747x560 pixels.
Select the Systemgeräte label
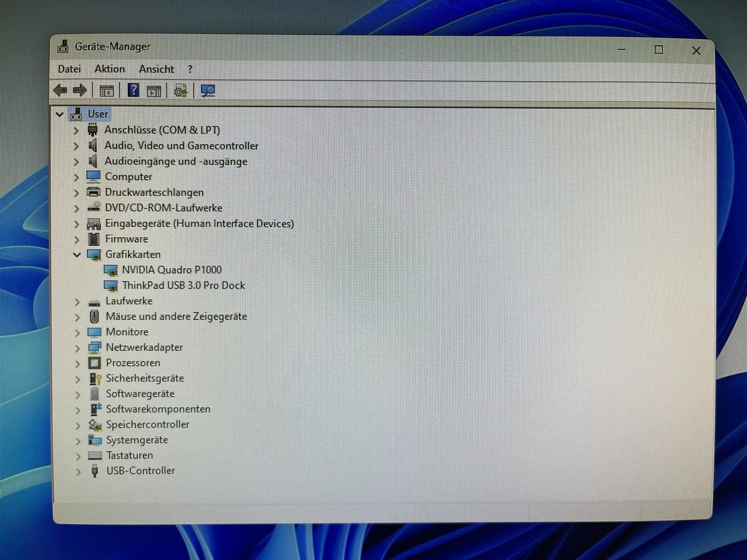(x=137, y=440)
